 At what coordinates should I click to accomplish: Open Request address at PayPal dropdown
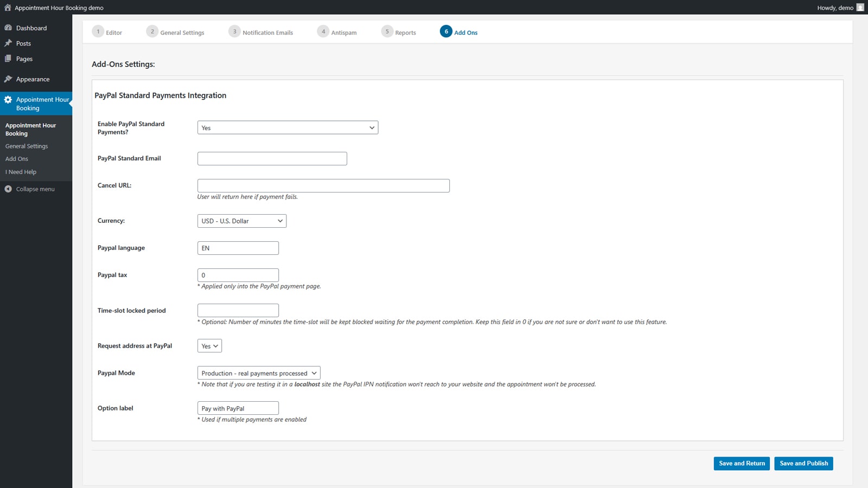209,346
